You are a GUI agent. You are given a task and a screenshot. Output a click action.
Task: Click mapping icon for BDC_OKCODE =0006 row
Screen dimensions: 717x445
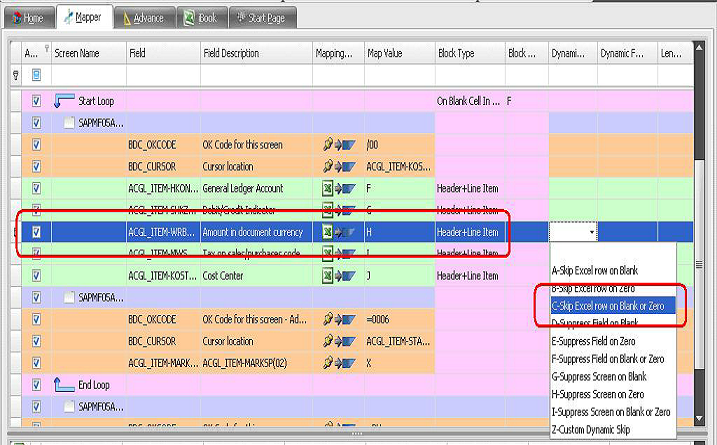338,319
